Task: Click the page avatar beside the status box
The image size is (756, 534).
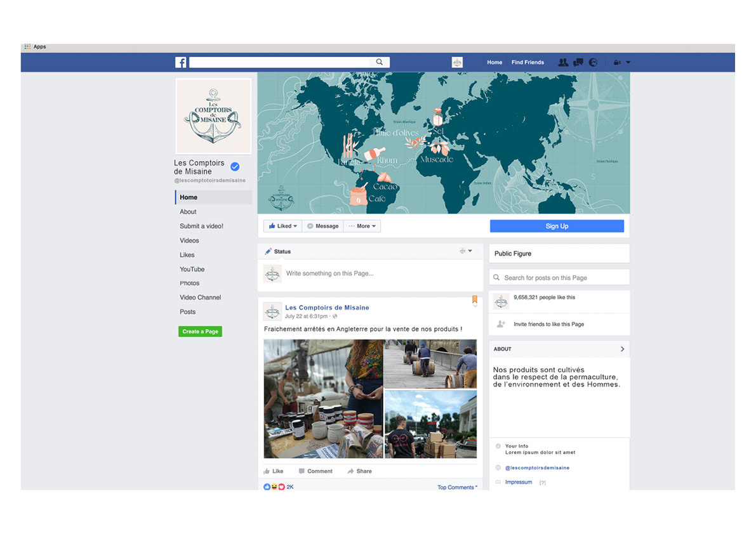Action: pyautogui.click(x=272, y=273)
